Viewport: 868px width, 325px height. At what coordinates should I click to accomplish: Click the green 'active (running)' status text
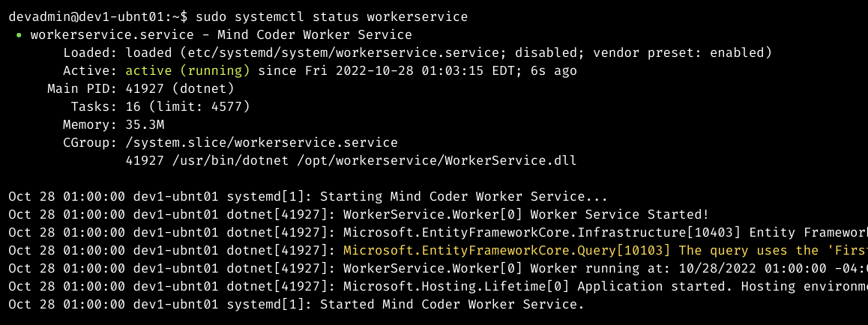pos(188,70)
